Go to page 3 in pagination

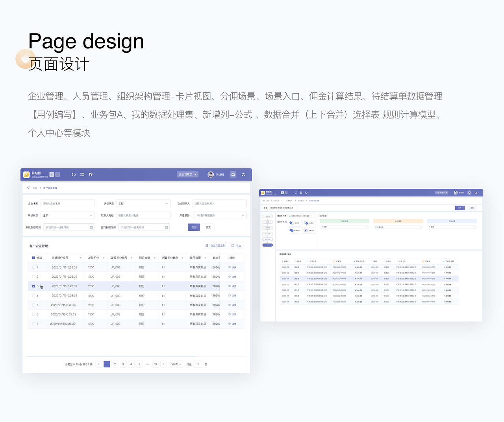[123, 364]
